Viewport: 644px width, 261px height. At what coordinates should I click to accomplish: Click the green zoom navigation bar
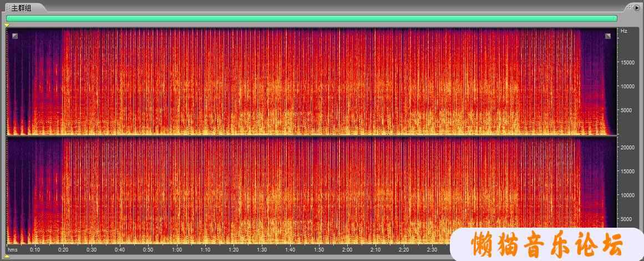click(311, 18)
